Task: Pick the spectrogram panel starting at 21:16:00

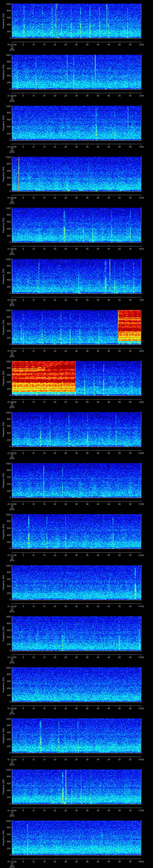Action: point(77,787)
